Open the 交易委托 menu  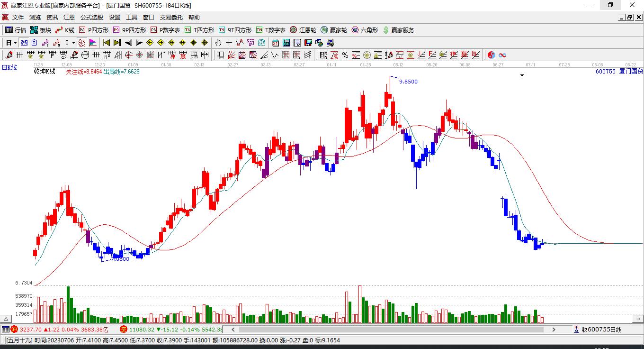[171, 18]
